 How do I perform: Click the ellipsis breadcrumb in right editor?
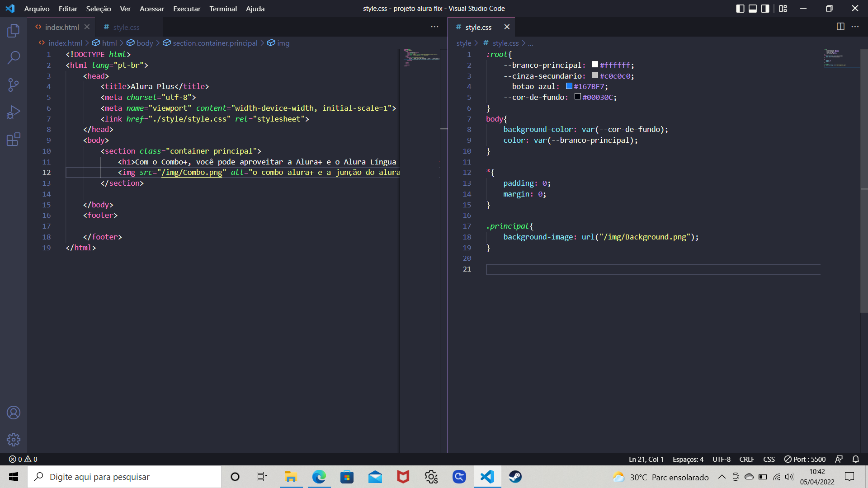530,43
